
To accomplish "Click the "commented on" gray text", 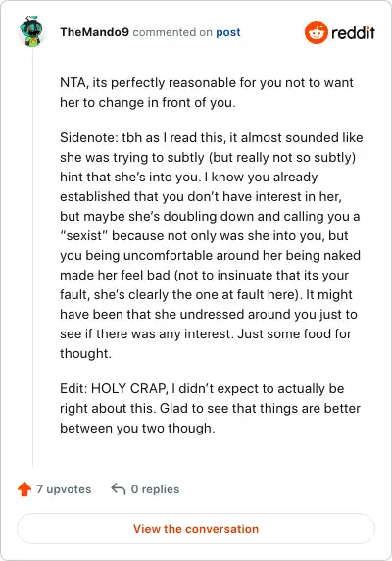I will [x=172, y=32].
